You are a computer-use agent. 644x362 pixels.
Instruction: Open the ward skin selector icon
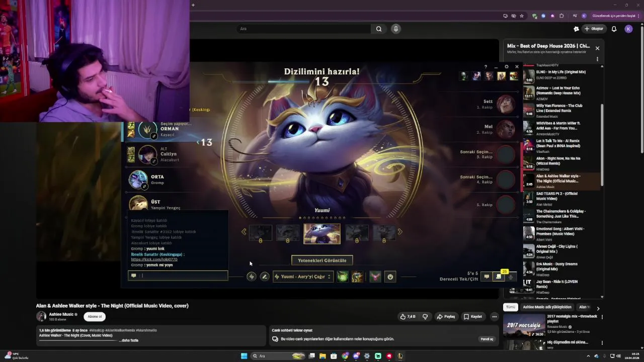375,277
